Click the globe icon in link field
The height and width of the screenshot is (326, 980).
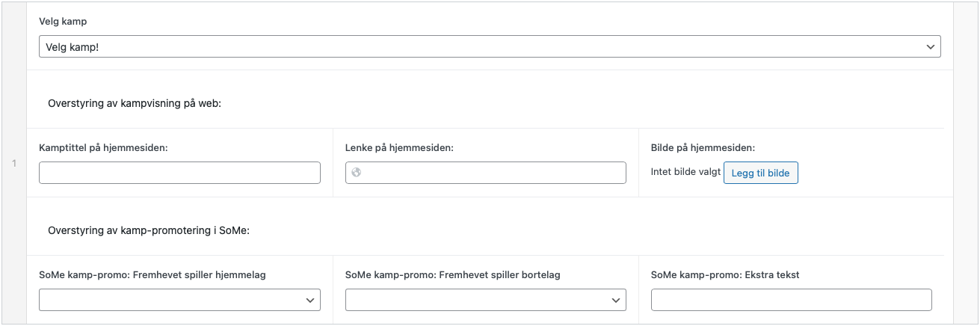(x=357, y=173)
